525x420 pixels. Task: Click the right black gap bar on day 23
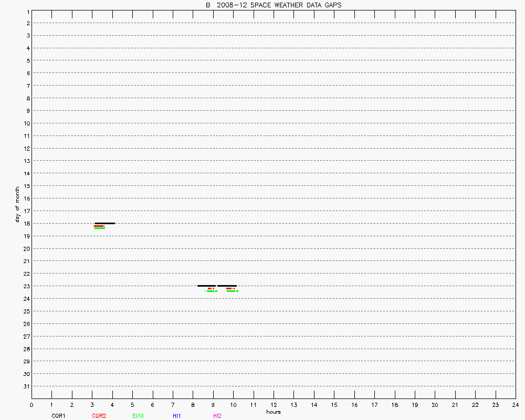(x=227, y=286)
